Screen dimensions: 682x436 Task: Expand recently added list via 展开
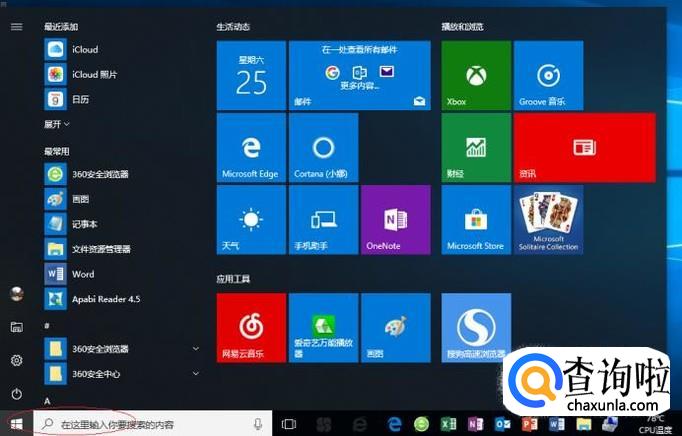[x=57, y=124]
